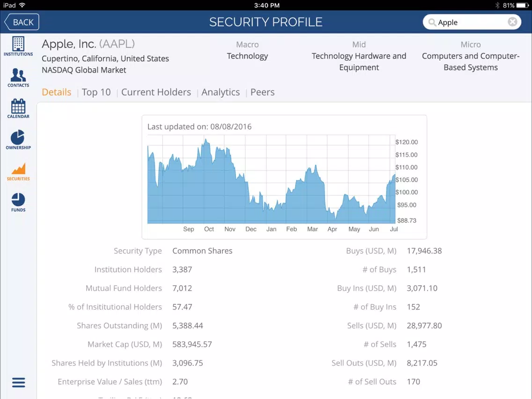Tap Mutual Fund Holders value 7,012
This screenshot has width=532, height=399.
(182, 288)
